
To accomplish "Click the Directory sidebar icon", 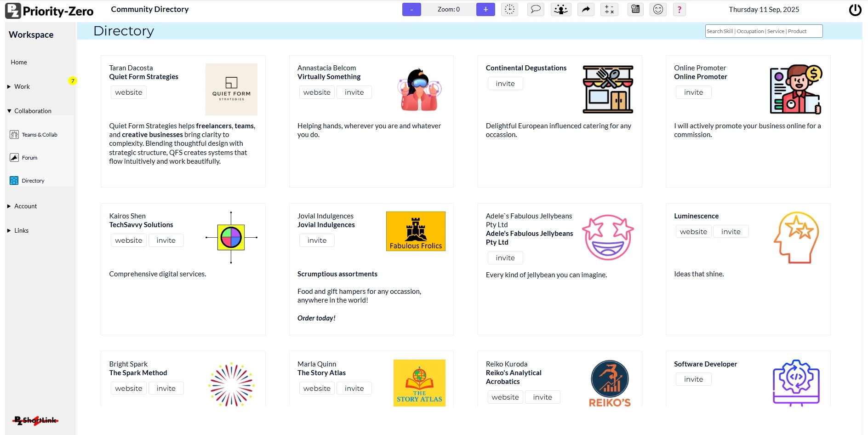I will pos(14,181).
